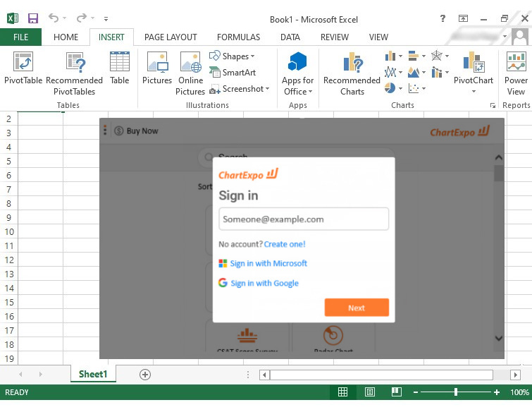
Task: Click the Create one! link
Action: tap(285, 244)
